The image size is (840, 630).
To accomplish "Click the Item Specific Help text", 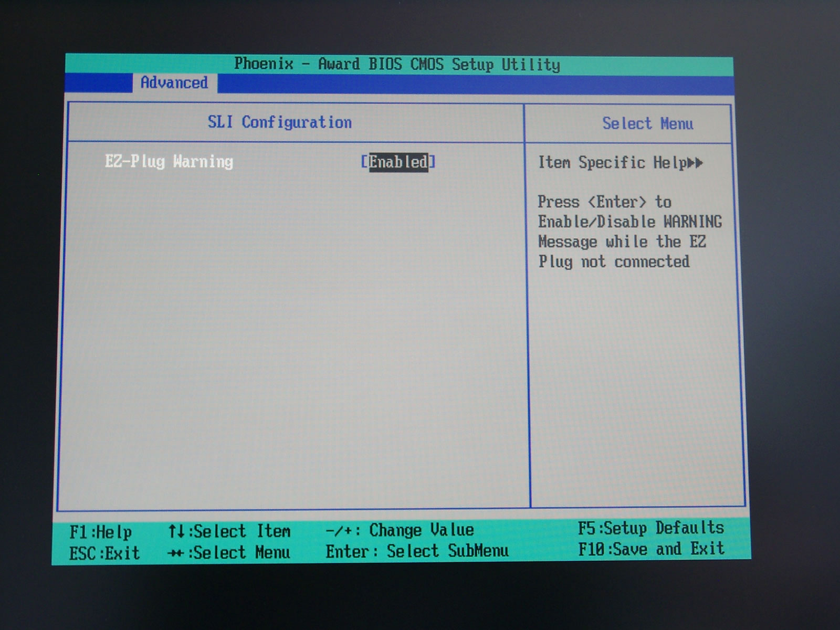I will (612, 163).
